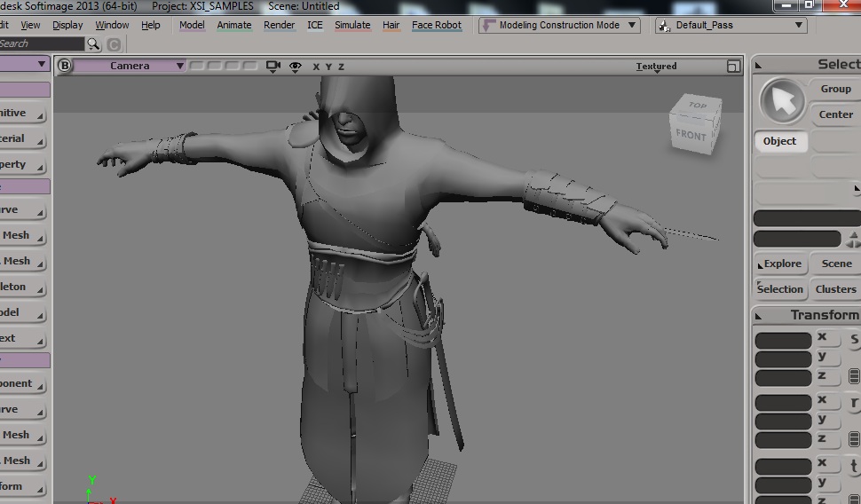Click the Clusters button
This screenshot has height=504, width=861.
click(836, 289)
